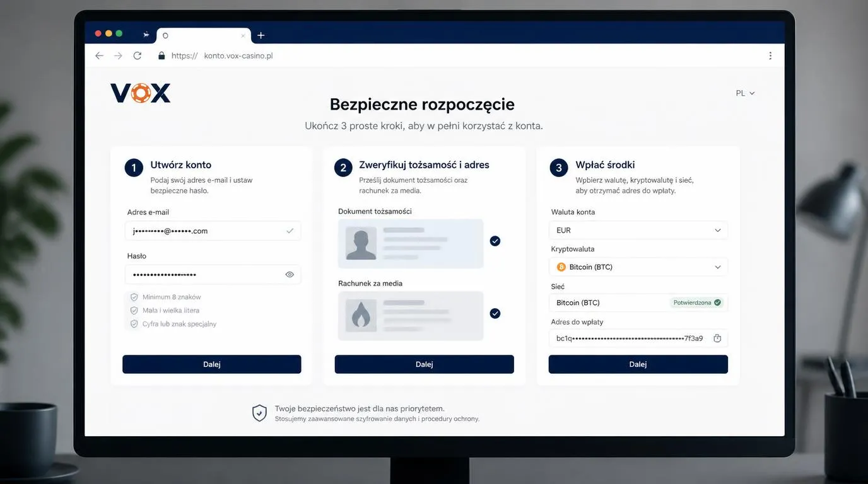Close the current browser tab
Screen dimensions: 868x484
coord(243,35)
